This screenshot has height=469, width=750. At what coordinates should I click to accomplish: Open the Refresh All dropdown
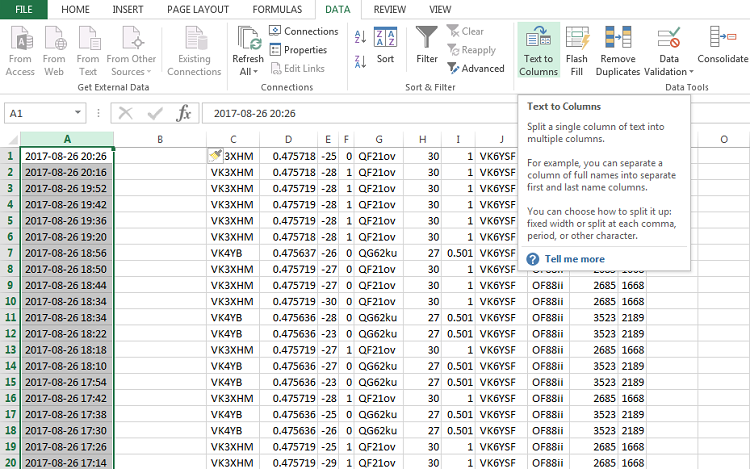click(248, 71)
